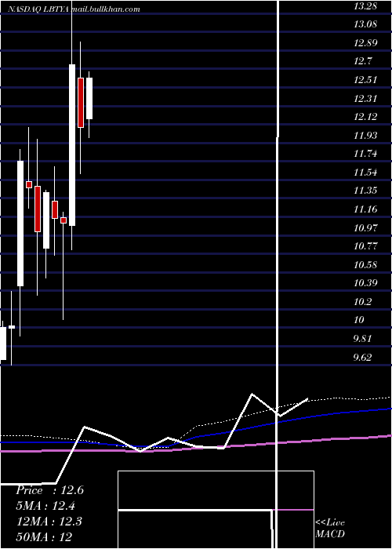Click the 9.81 price axis label
Viewport: 392px width, 549px height.
coord(362,339)
